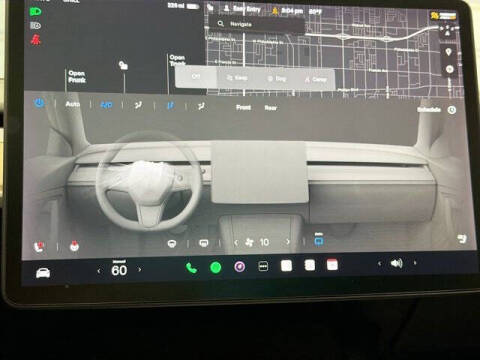Toggle driver seat heater icon
This screenshot has height=360, width=480.
39,247
